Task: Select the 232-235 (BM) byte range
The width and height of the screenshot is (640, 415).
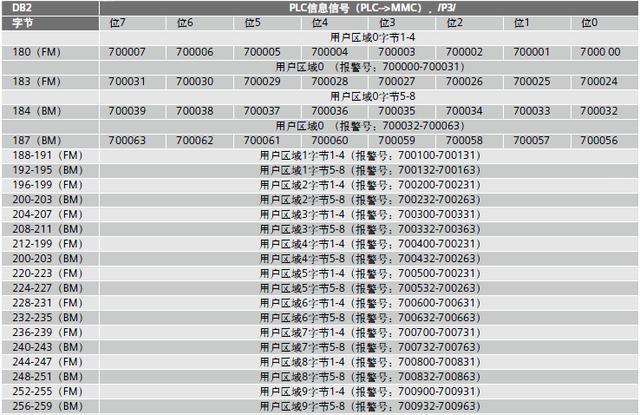Action: tap(48, 317)
